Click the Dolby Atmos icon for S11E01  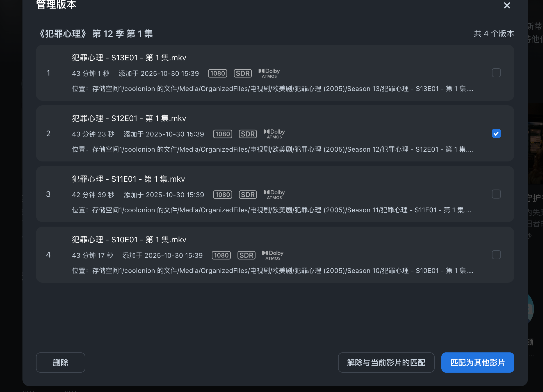pos(274,195)
